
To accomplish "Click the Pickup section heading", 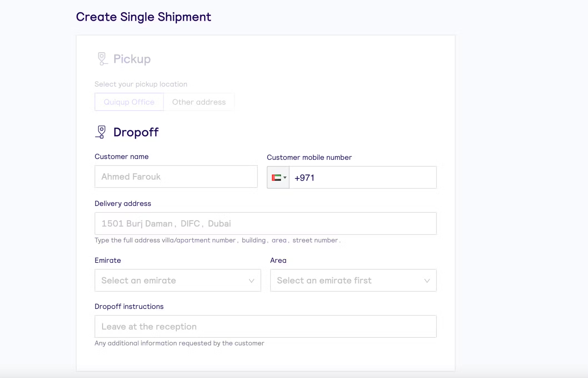I will [132, 59].
